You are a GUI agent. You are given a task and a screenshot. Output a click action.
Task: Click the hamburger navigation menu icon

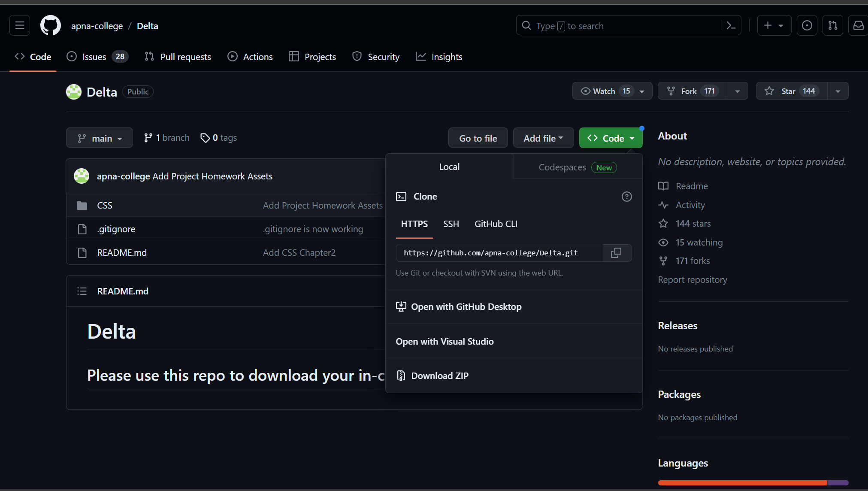pyautogui.click(x=19, y=25)
